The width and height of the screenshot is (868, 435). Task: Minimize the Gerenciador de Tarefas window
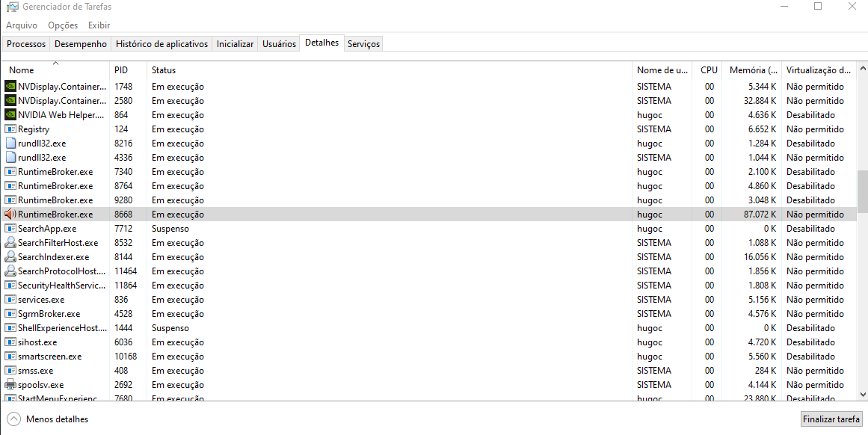[785, 7]
